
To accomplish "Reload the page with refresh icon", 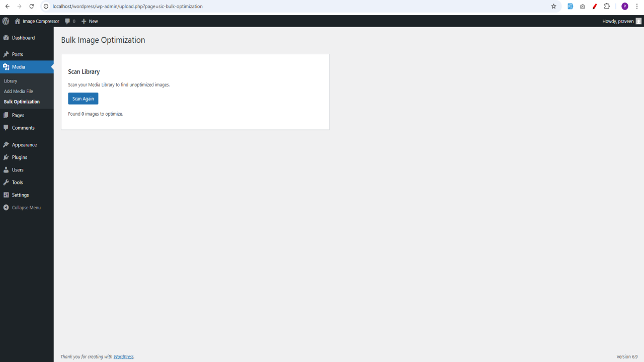I will [x=32, y=7].
